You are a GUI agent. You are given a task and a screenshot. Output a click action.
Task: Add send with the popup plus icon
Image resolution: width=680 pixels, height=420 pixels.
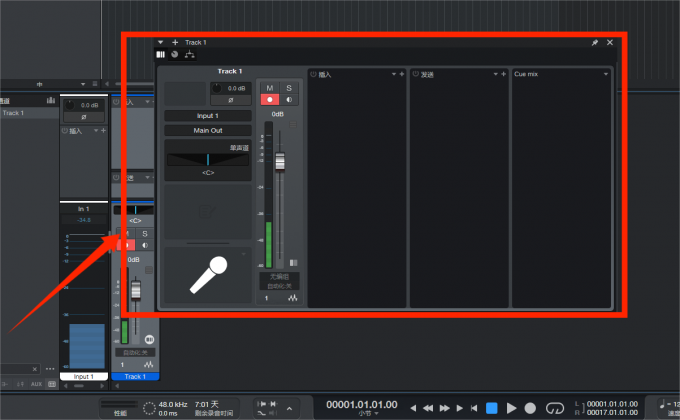[503, 74]
